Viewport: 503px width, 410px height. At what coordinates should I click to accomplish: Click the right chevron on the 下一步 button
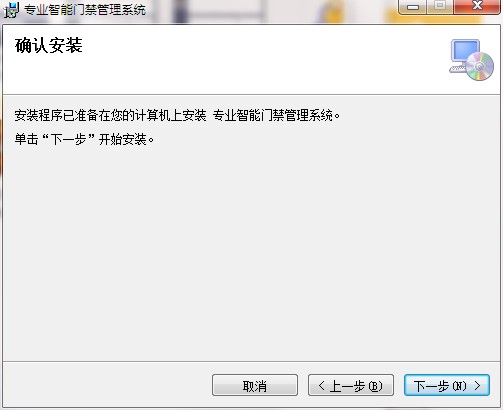478,386
